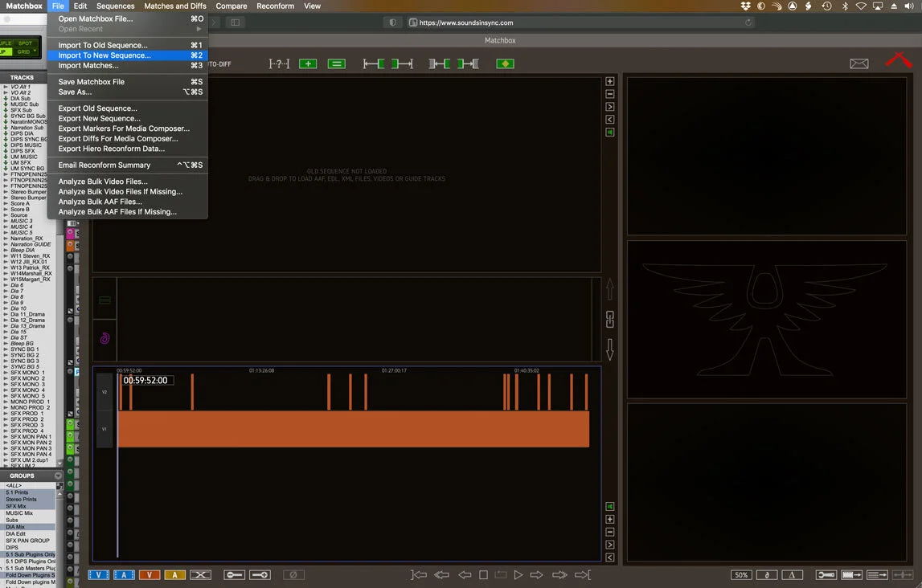Toggle the blue V video track enable
The height and width of the screenshot is (588, 922).
pos(99,574)
